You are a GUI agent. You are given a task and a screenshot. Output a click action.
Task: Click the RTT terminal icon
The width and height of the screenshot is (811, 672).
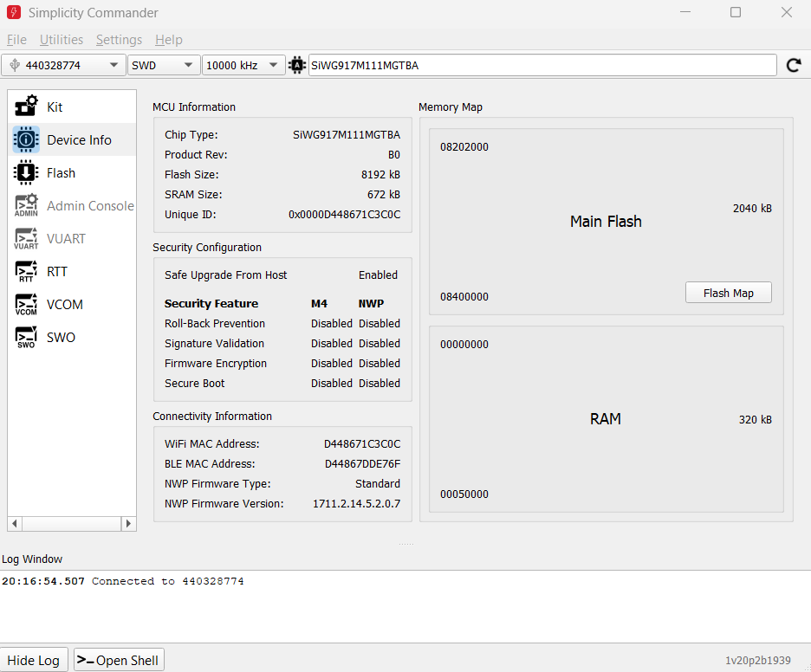tap(26, 271)
